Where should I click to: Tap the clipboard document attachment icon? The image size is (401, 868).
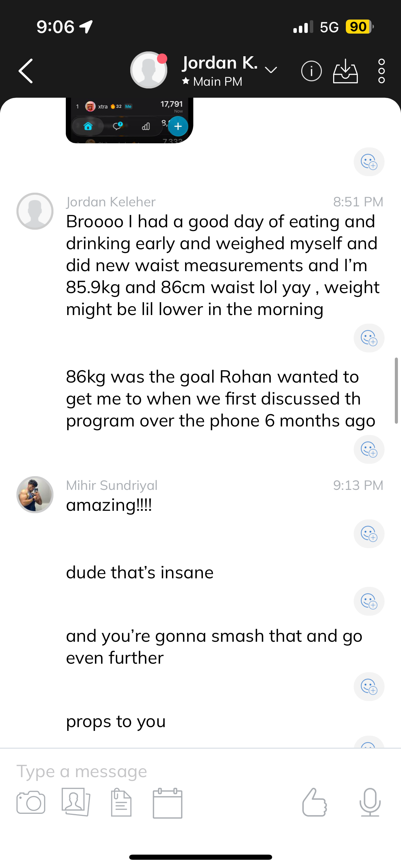tap(121, 803)
